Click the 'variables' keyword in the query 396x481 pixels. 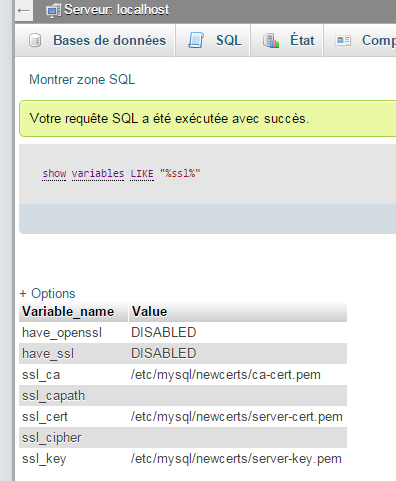coord(98,174)
